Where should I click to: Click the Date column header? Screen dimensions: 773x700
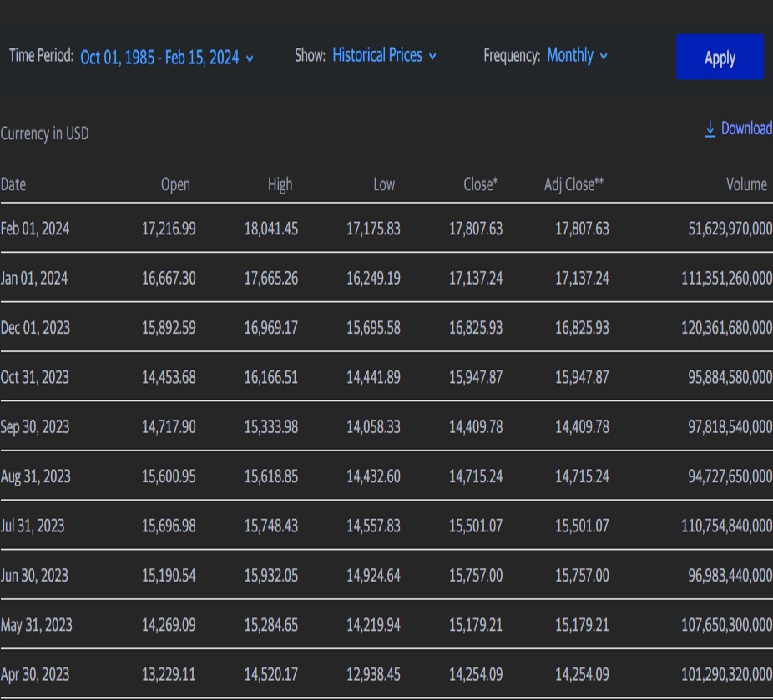13,184
